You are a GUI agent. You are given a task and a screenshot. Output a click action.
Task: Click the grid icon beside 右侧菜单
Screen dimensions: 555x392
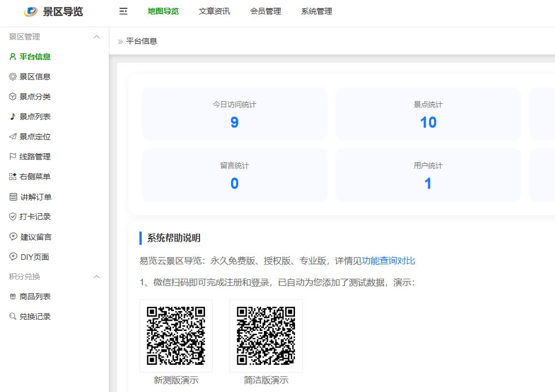pos(13,177)
